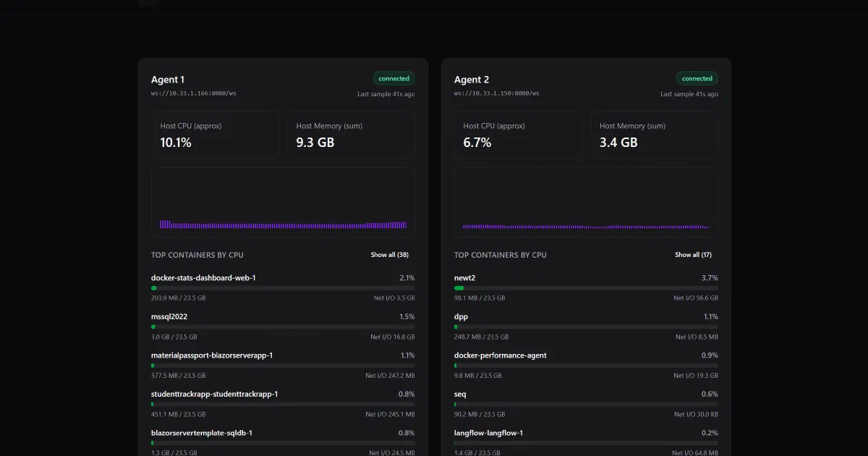Image resolution: width=868 pixels, height=456 pixels.
Task: Click Agent 1 connected status badge
Action: (394, 78)
